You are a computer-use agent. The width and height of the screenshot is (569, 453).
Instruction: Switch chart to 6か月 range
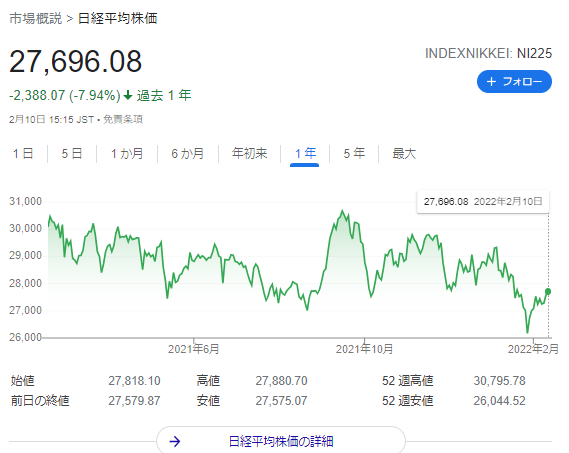pyautogui.click(x=188, y=154)
